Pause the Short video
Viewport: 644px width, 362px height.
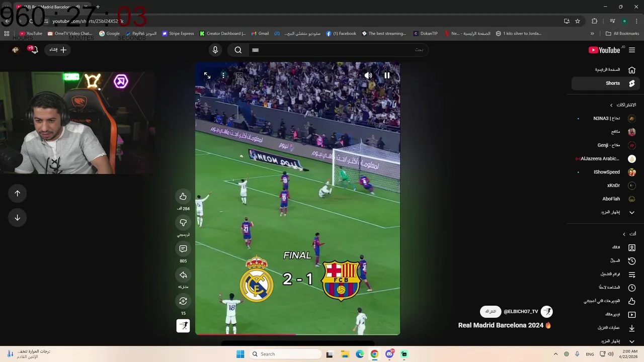pos(387,75)
